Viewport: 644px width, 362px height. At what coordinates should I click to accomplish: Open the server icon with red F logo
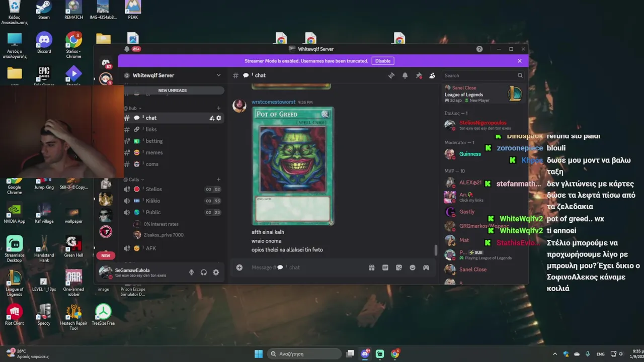tap(106, 232)
